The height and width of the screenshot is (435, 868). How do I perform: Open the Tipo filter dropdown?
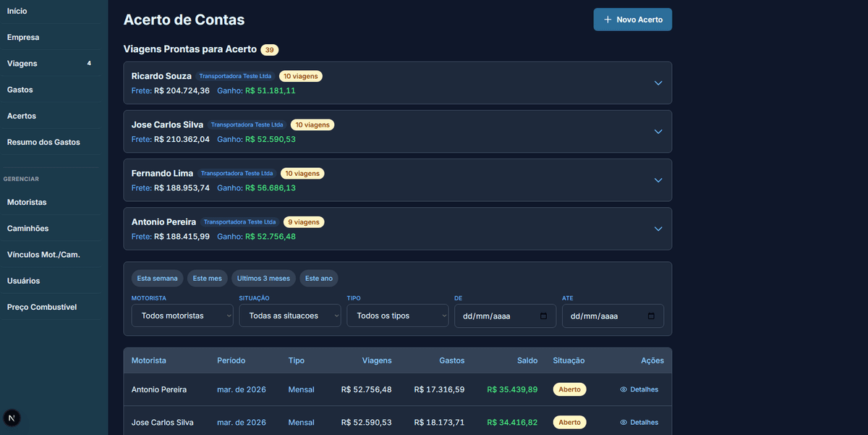(397, 316)
